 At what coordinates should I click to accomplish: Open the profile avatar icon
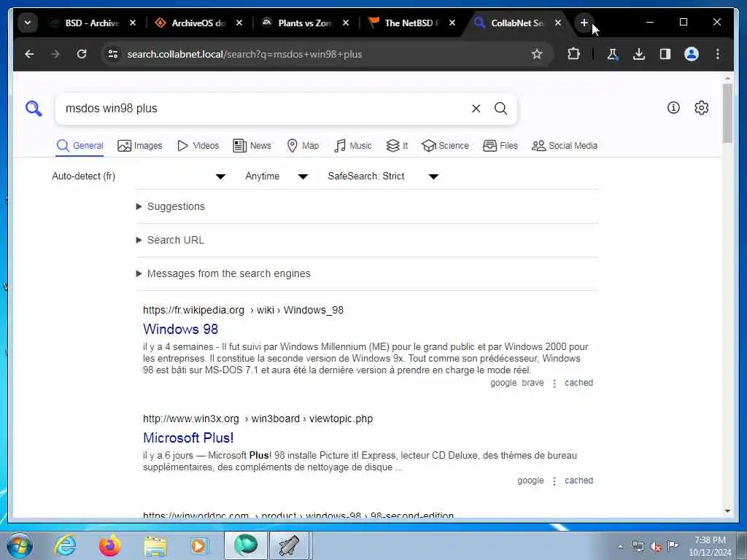[692, 54]
